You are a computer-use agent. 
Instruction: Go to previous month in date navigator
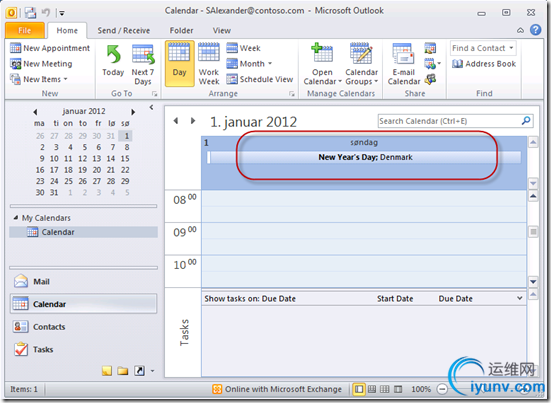click(x=35, y=112)
